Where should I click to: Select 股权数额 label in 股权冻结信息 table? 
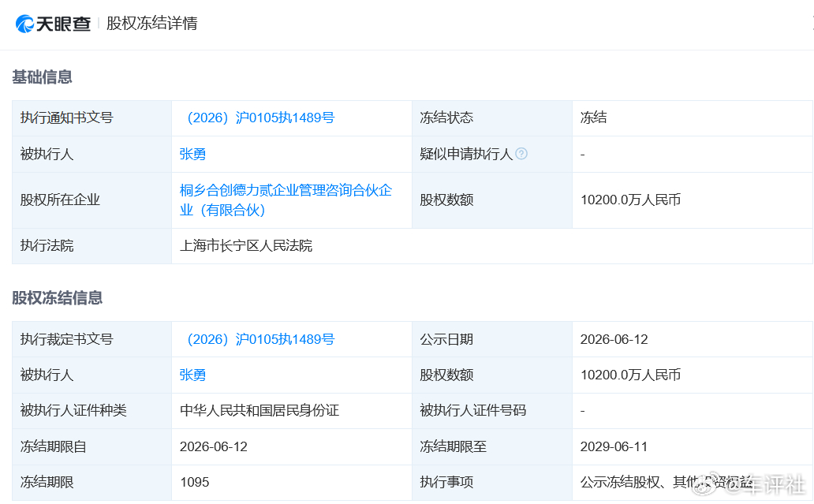(446, 375)
